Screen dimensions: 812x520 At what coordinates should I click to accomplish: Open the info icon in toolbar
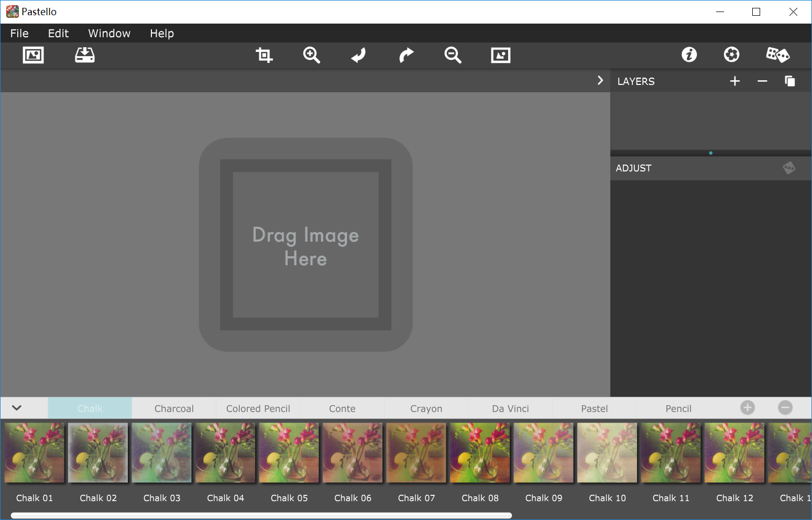tap(689, 55)
